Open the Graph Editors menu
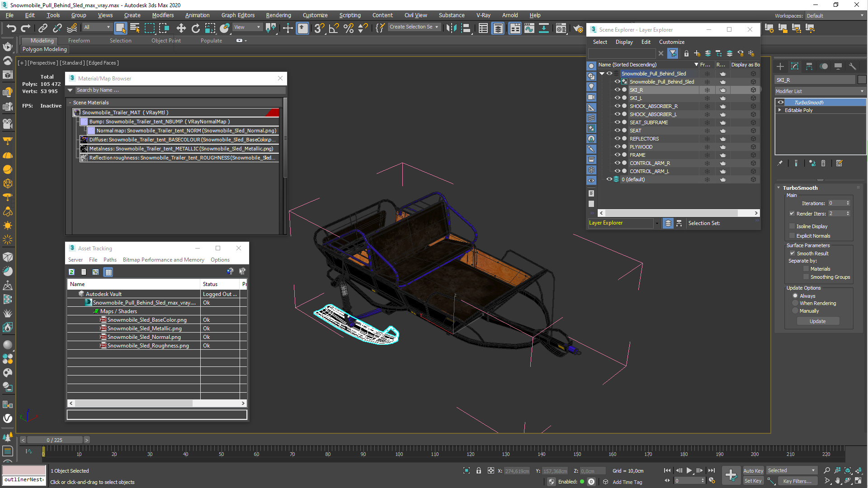This screenshot has height=488, width=868. pyautogui.click(x=238, y=15)
